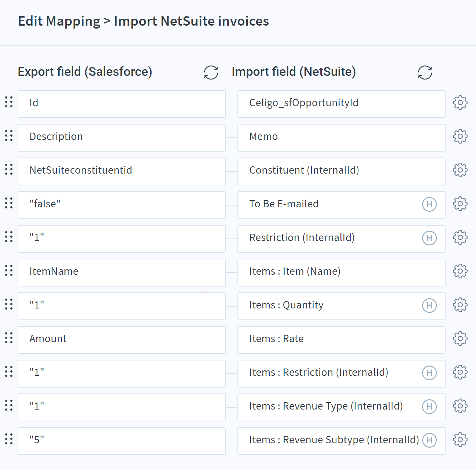This screenshot has width=476, height=470.
Task: Open settings gear for Celigo_sfOpportunityId mapping
Action: 460,103
